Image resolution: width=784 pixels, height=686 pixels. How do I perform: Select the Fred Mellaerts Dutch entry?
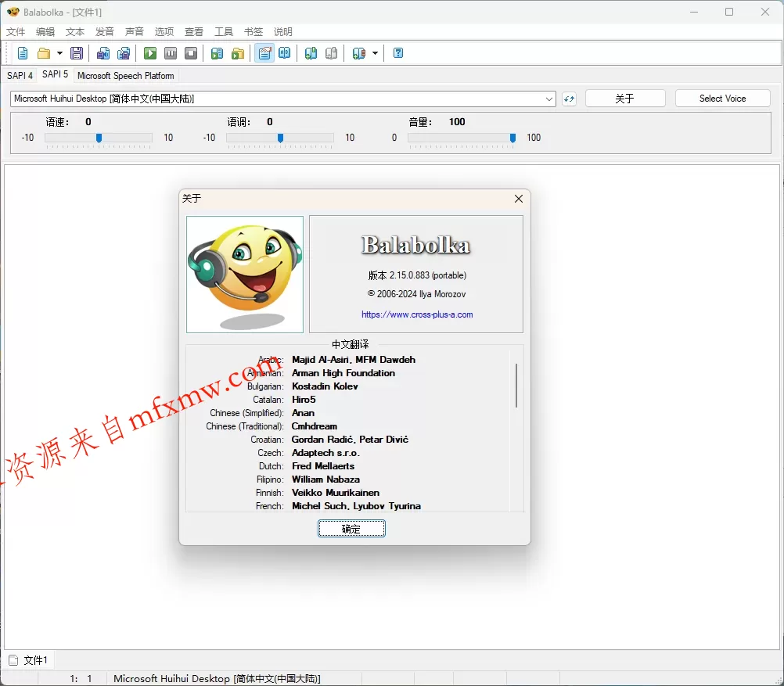[323, 466]
